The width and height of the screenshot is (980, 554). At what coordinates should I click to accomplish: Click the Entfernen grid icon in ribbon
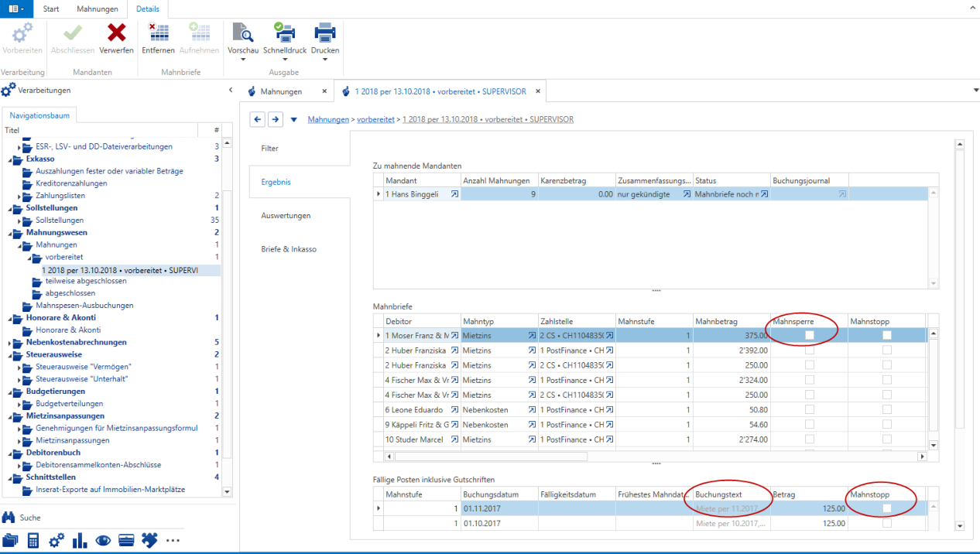(158, 32)
